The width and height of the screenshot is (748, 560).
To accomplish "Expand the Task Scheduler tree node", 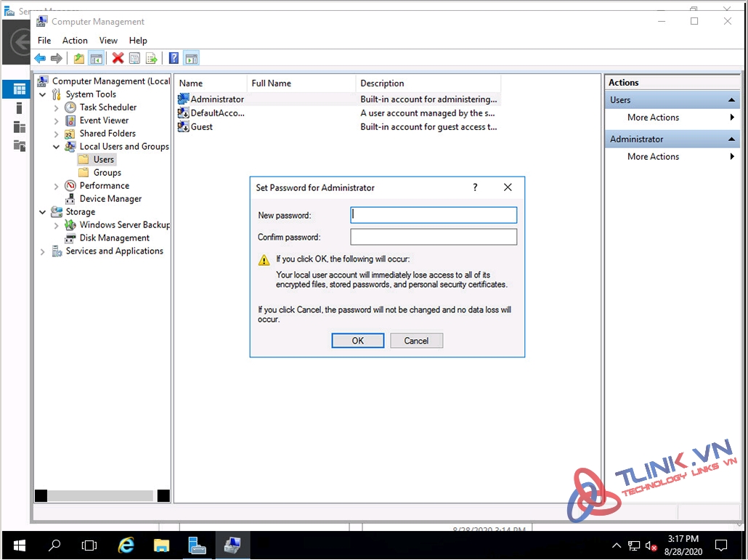I will pos(57,107).
